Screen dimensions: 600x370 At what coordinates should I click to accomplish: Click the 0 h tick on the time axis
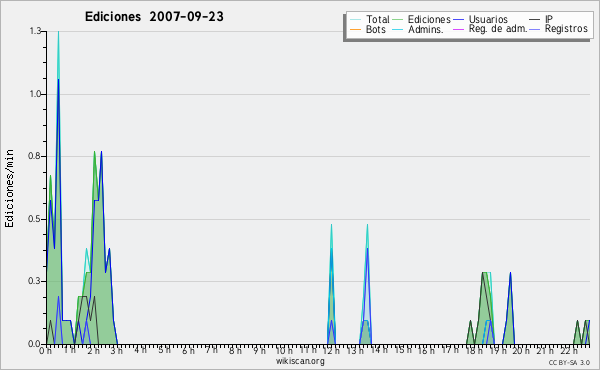pyautogui.click(x=45, y=351)
